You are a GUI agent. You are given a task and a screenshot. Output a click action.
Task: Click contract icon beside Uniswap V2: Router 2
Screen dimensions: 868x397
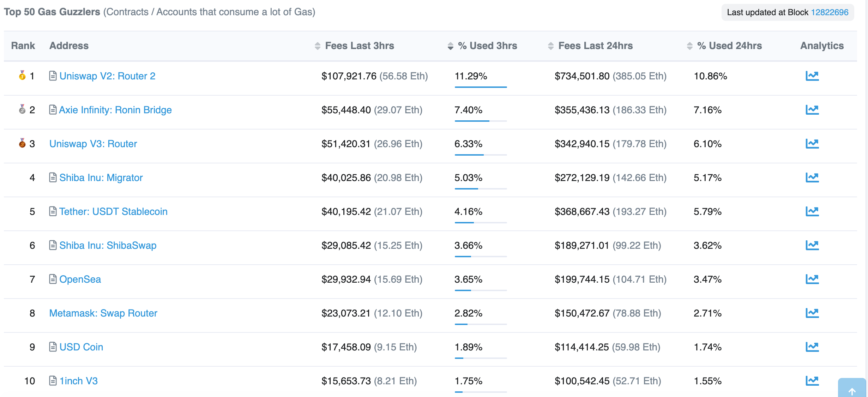pyautogui.click(x=53, y=76)
